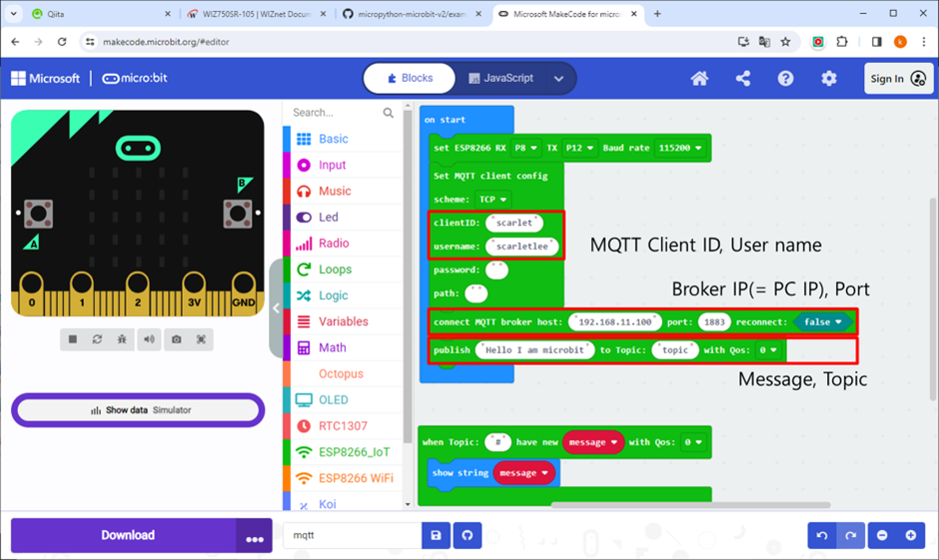Open the help question mark menu
Image resolution: width=939 pixels, height=560 pixels.
(x=786, y=79)
